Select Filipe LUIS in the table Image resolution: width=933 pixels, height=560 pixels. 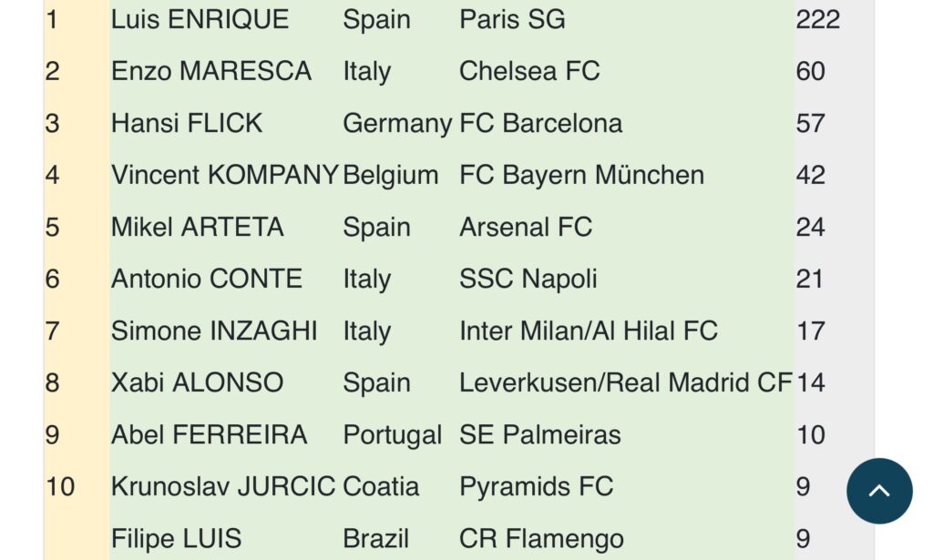tap(176, 538)
